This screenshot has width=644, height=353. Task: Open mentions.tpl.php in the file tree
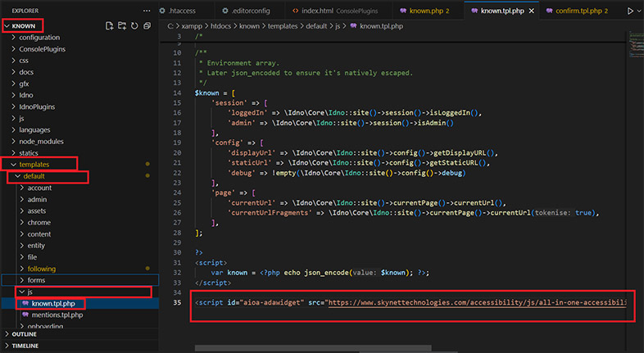tap(57, 315)
